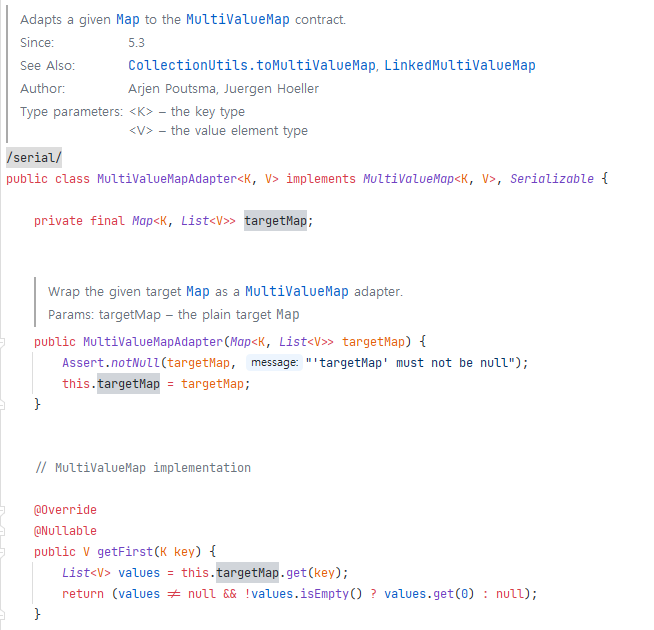Click the message: parameter inlay hint
The image size is (654, 630).
(x=274, y=363)
